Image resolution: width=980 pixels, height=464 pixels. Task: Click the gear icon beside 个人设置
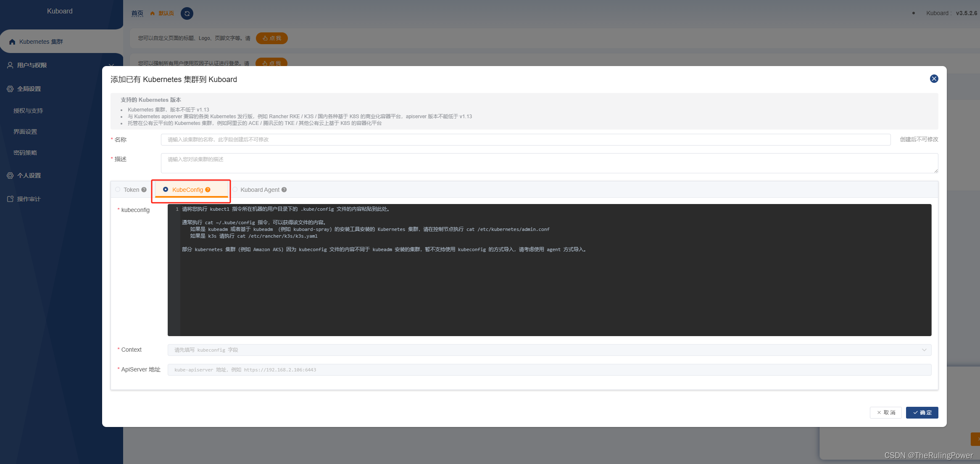10,175
